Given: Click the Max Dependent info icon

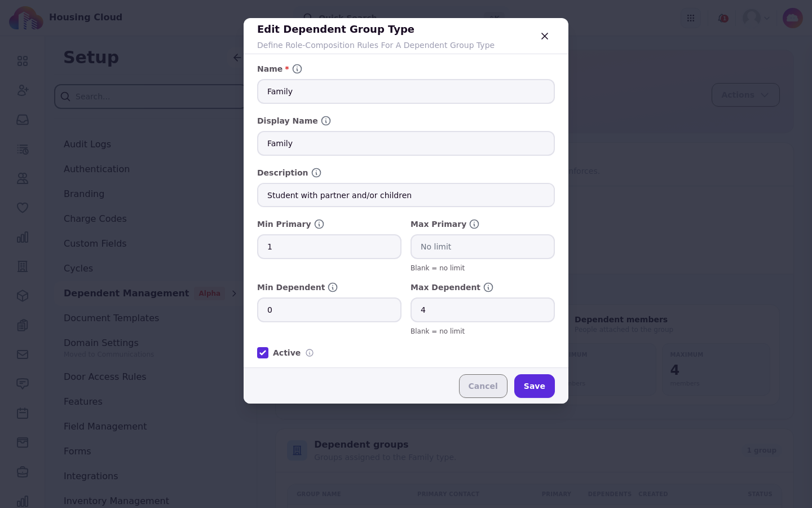Looking at the screenshot, I should click(x=488, y=287).
